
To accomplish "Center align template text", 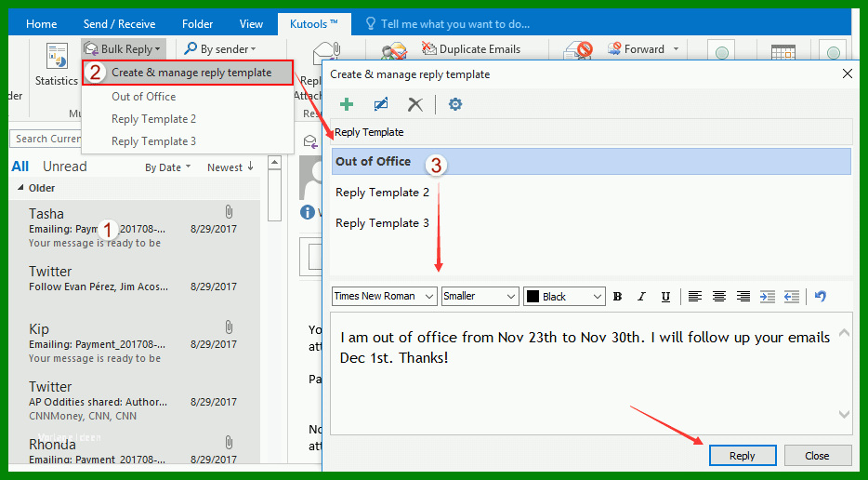I will click(x=719, y=297).
